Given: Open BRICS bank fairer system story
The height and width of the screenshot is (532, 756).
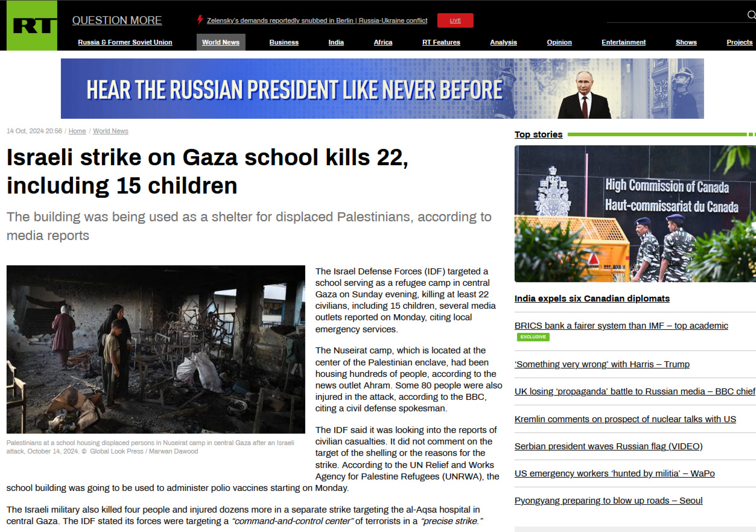Looking at the screenshot, I should 621,326.
